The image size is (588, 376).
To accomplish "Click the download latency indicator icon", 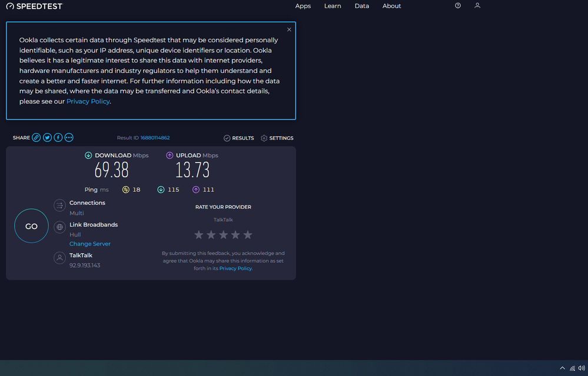I will click(161, 189).
